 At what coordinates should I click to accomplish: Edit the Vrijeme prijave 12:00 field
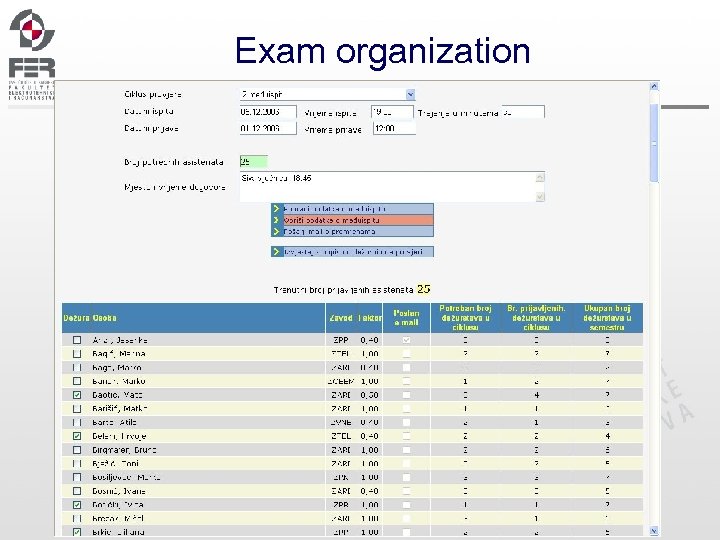pyautogui.click(x=394, y=128)
